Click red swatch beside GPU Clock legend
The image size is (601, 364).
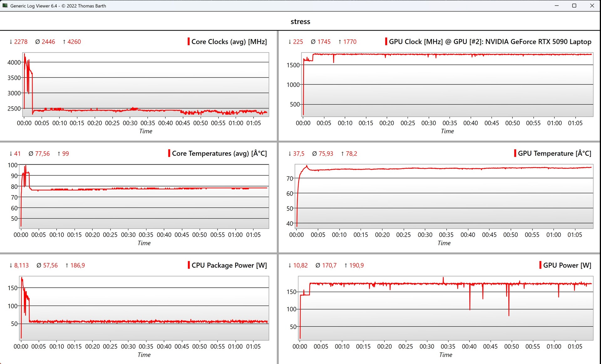point(386,42)
